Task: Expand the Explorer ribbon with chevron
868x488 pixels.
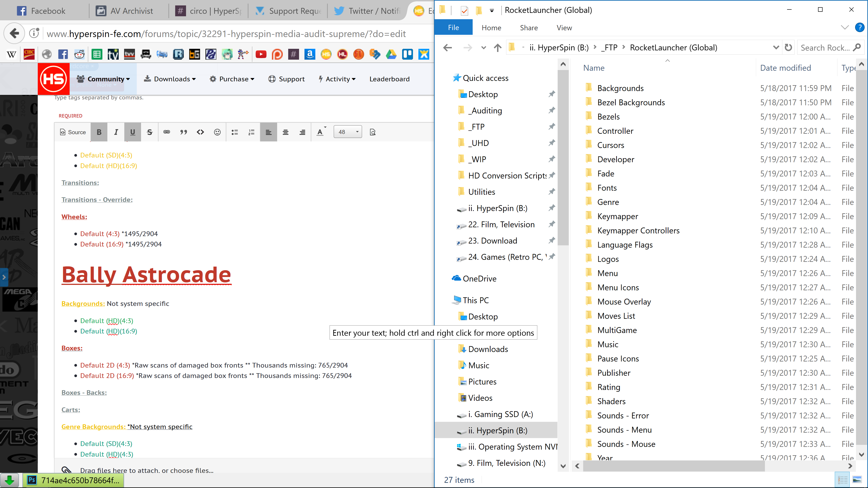Action: tap(845, 27)
